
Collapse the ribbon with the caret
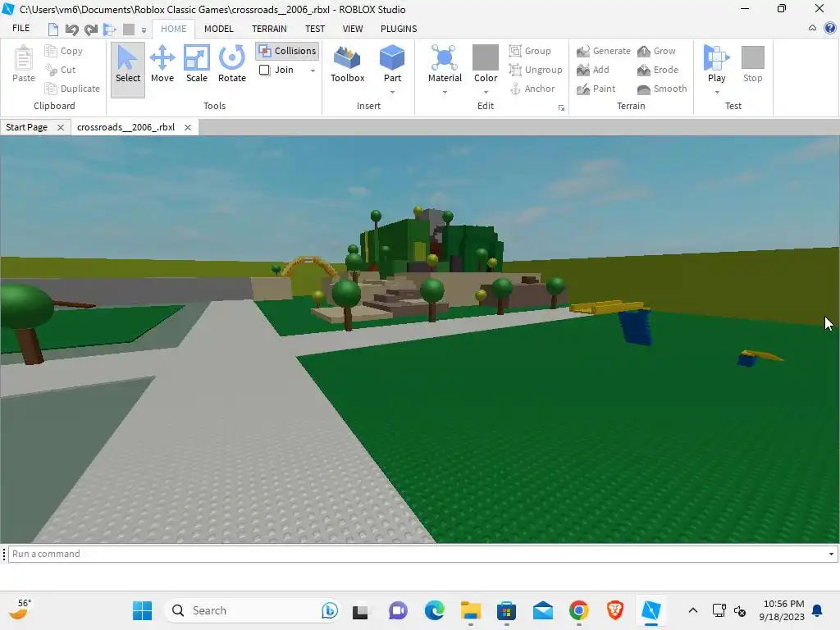pyautogui.click(x=812, y=28)
